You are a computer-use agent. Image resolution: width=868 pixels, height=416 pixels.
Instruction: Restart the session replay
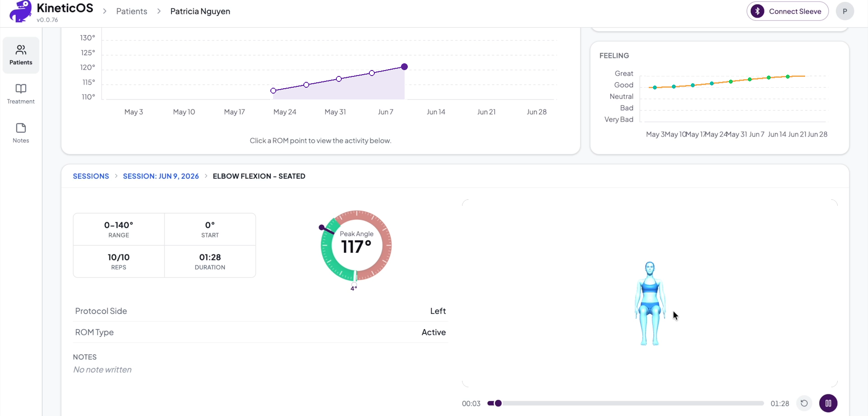pos(804,403)
